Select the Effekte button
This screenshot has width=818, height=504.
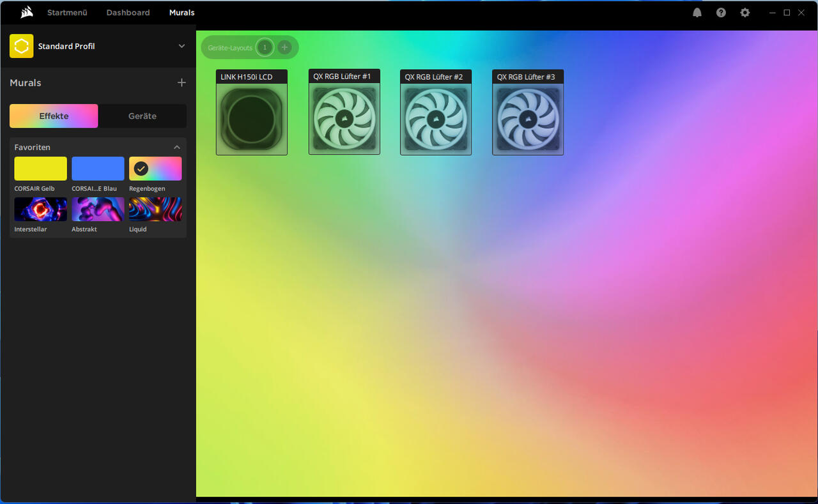tap(54, 116)
